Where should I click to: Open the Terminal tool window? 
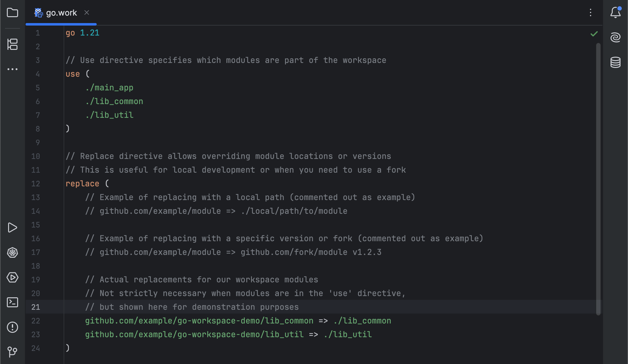[x=12, y=303]
